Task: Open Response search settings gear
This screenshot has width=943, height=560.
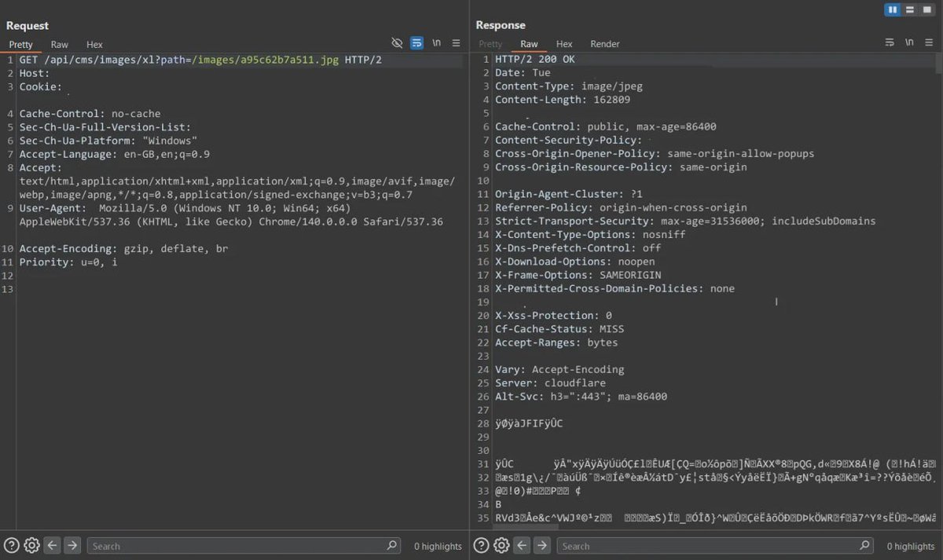Action: pos(501,545)
